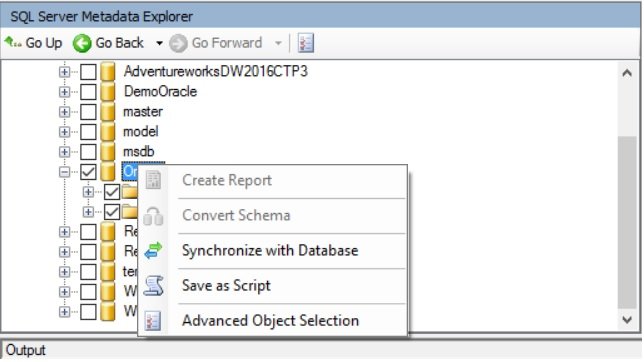The width and height of the screenshot is (644, 362).
Task: Select the DemoOracle tree item
Action: point(160,91)
